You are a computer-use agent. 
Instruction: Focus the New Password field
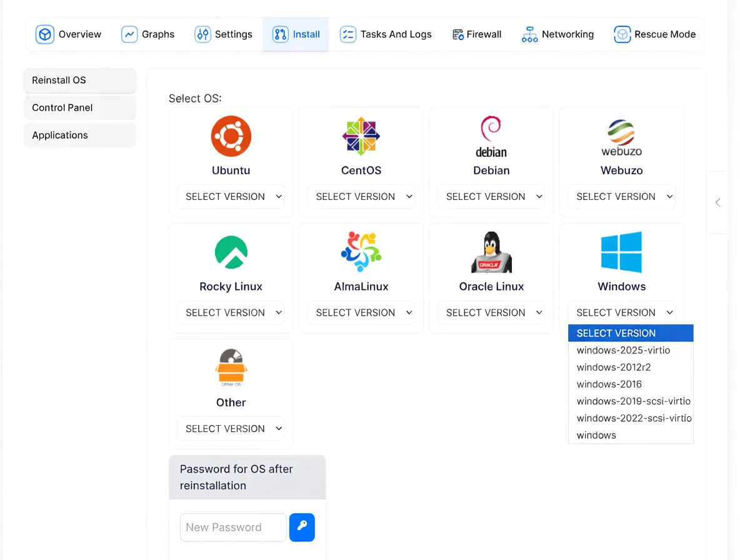click(x=233, y=527)
